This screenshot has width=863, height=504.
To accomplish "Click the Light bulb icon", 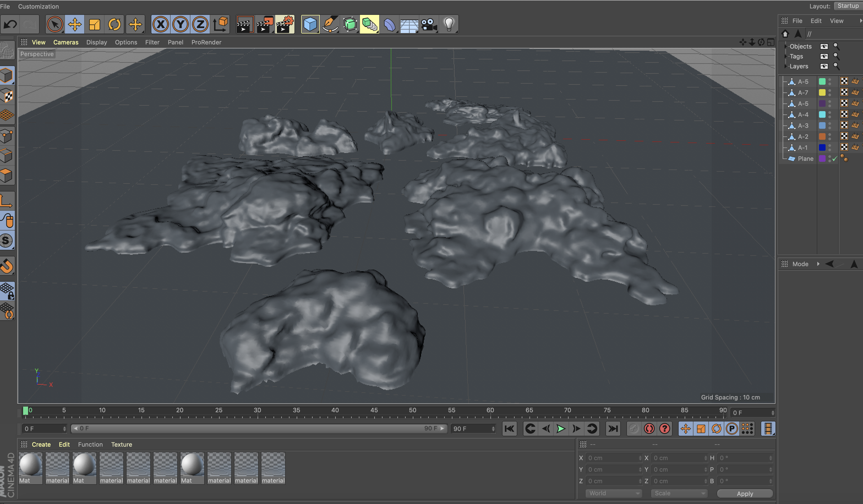I will tap(449, 24).
